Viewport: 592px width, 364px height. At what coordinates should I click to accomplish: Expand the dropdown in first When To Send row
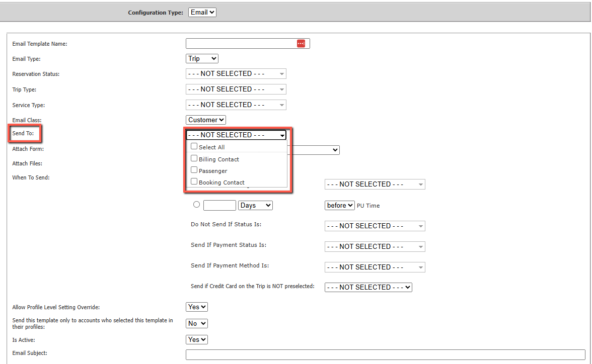(x=375, y=185)
